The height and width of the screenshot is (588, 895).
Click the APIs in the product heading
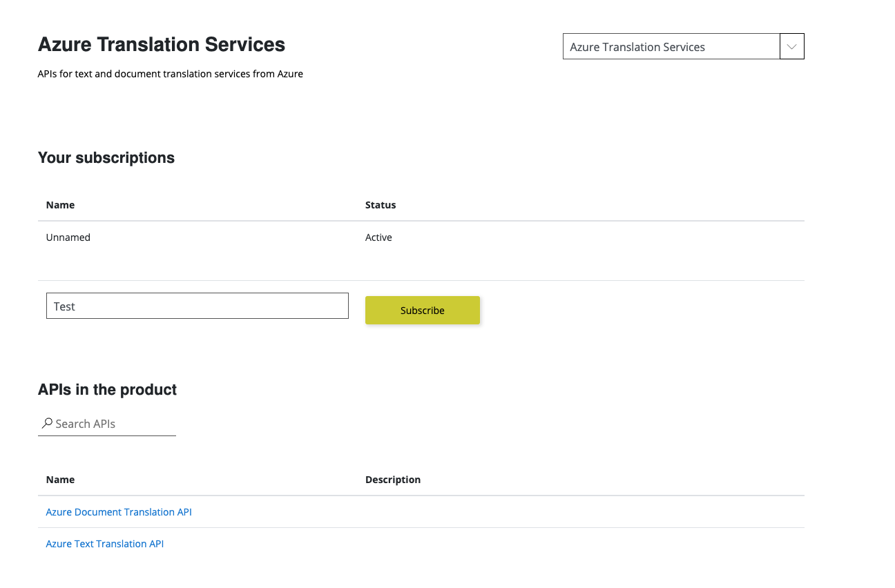coord(107,390)
